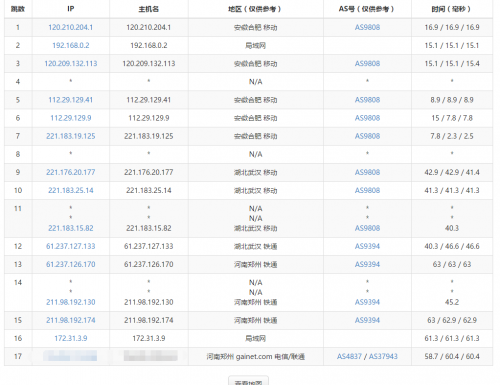The width and height of the screenshot is (500, 385).
Task: Click the AS9394 link in hop 12 row
Action: (367, 246)
